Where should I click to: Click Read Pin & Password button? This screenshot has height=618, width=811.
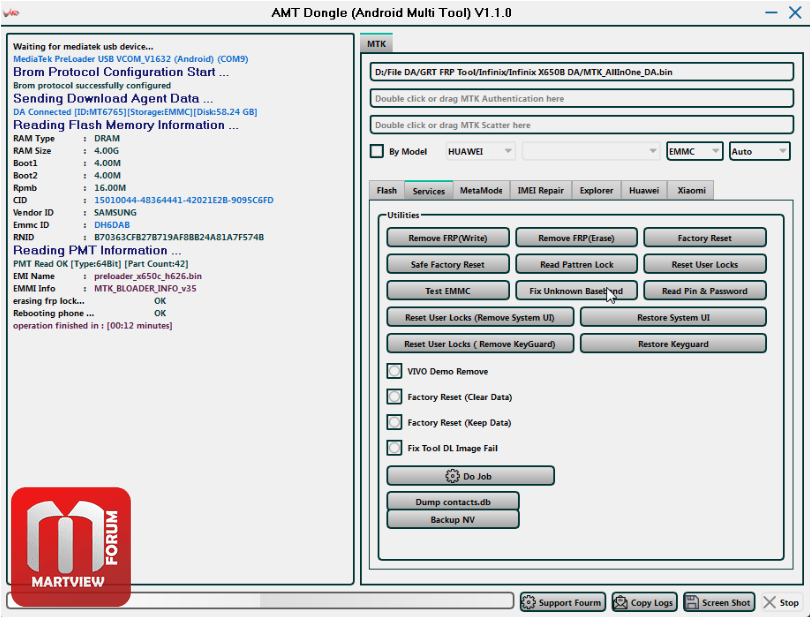(704, 291)
